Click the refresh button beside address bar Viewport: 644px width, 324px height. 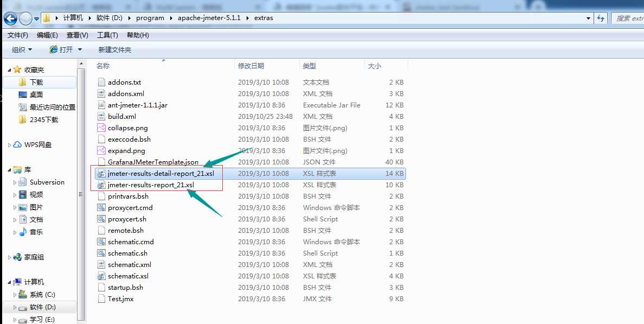[x=601, y=18]
